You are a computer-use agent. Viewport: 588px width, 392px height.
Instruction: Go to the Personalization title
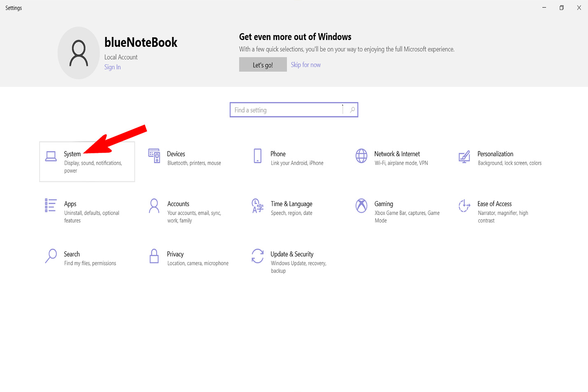pyautogui.click(x=495, y=154)
